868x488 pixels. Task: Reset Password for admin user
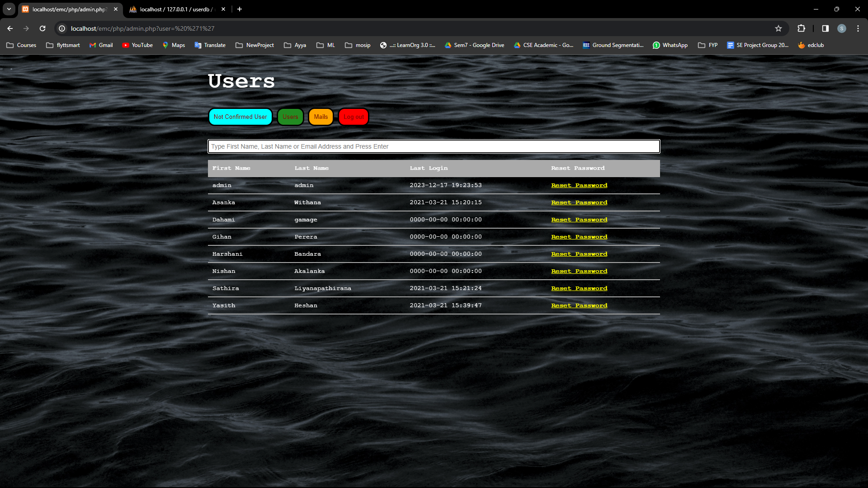579,185
